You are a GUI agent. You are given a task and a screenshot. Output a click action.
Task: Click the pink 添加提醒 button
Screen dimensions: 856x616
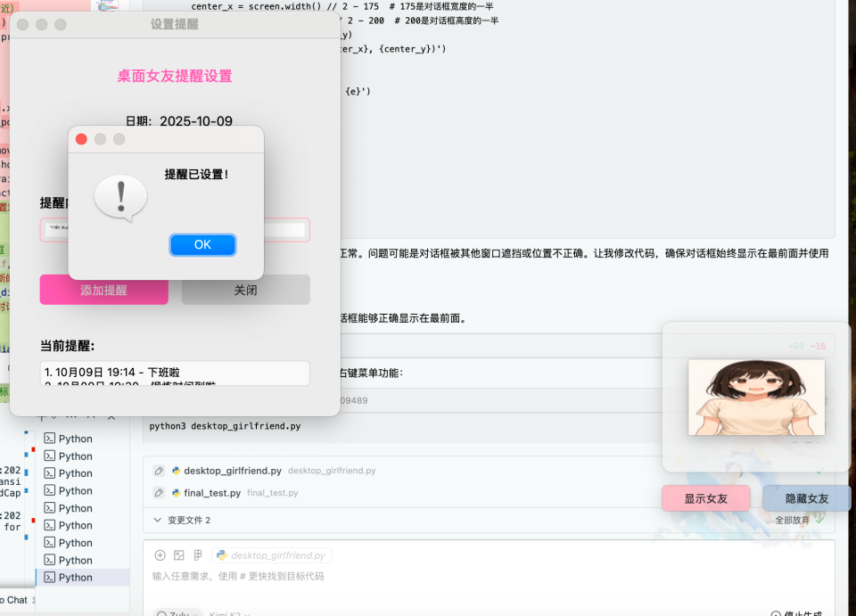click(103, 290)
